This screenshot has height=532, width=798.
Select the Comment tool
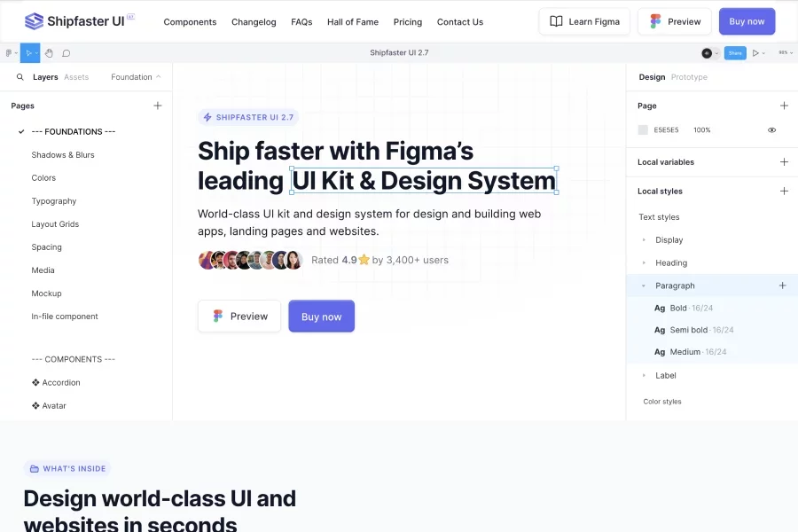click(x=66, y=53)
